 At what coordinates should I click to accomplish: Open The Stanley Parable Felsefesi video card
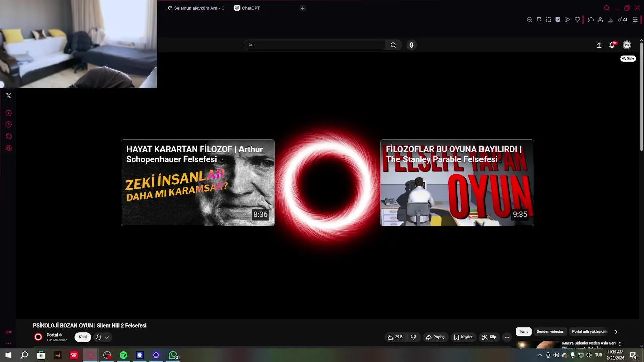[457, 183]
